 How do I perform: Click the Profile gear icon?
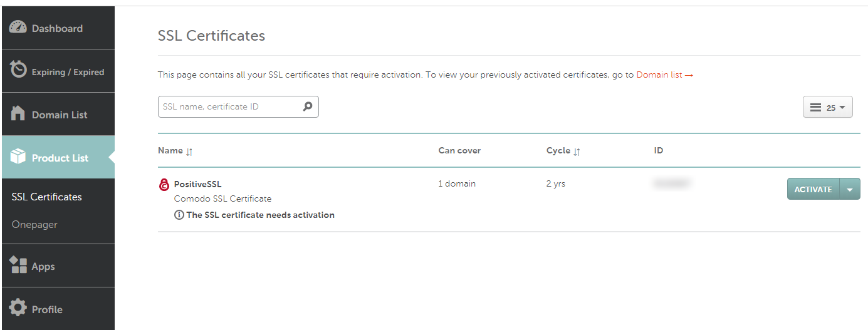[18, 307]
